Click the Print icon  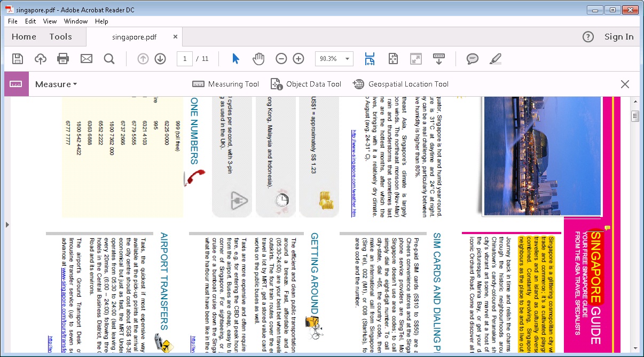[63, 59]
